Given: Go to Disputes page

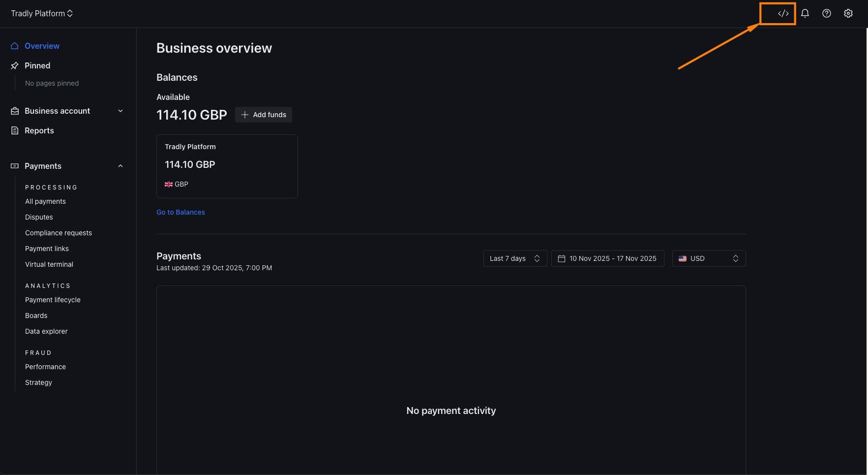Looking at the screenshot, I should click(x=39, y=217).
